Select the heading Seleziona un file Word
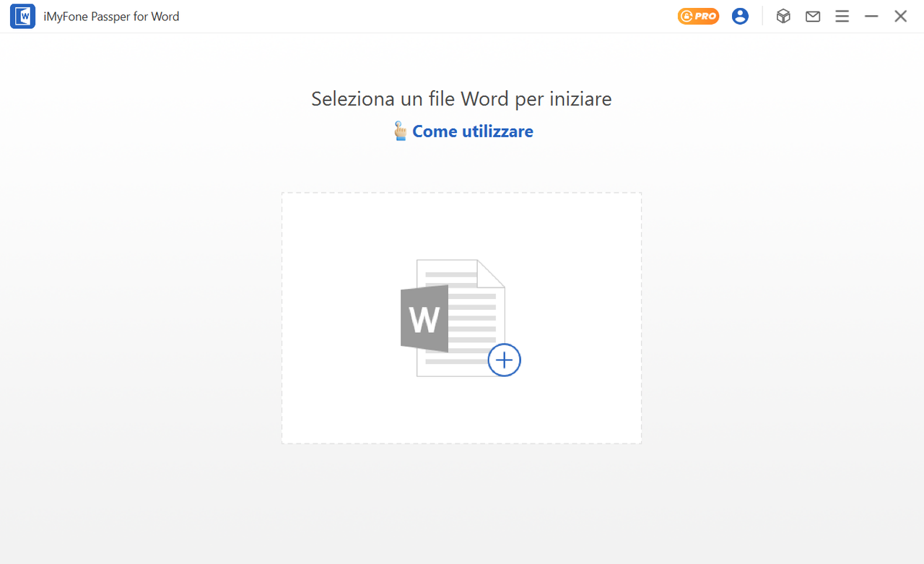This screenshot has height=564, width=924. coord(461,98)
